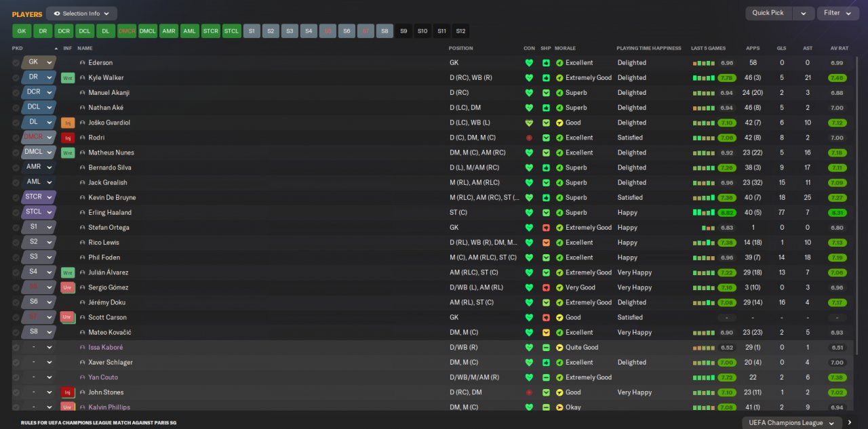Click the sharpness icon for Sergio Gómez
Image resolution: width=868 pixels, height=429 pixels.
[x=546, y=287]
